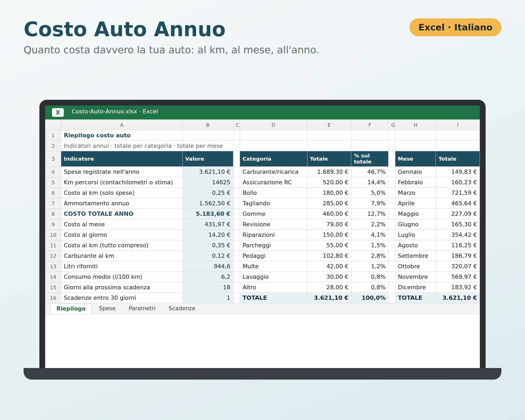Screen dimensions: 525x420
Task: Select the Altro category cell
Action: pos(273,287)
